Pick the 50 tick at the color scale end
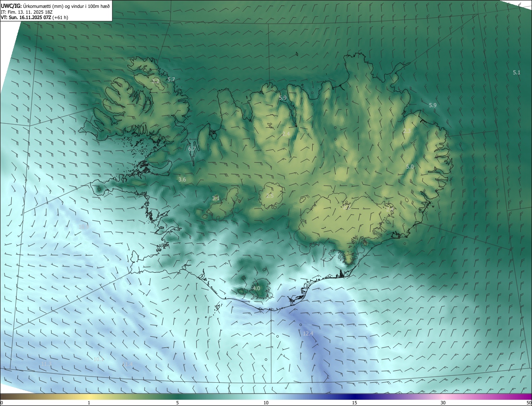The image size is (532, 406). [529, 403]
